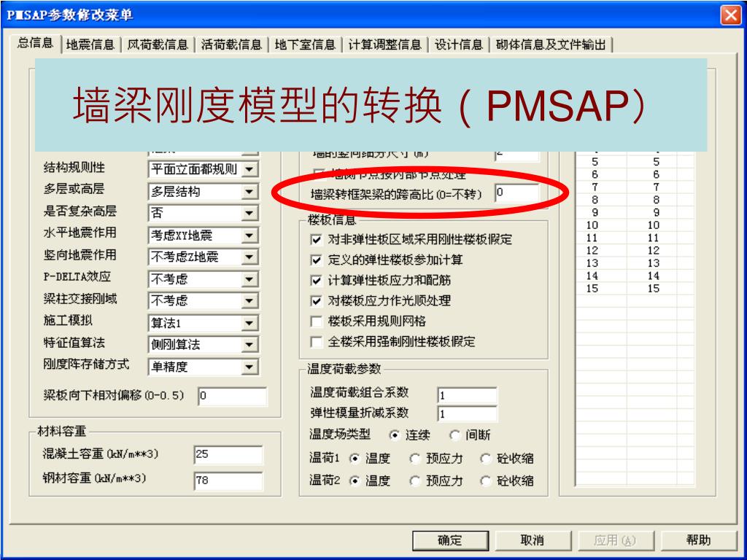747x560 pixels.
Task: Open the 砌体信息及文件输出 tab
Action: 551,44
